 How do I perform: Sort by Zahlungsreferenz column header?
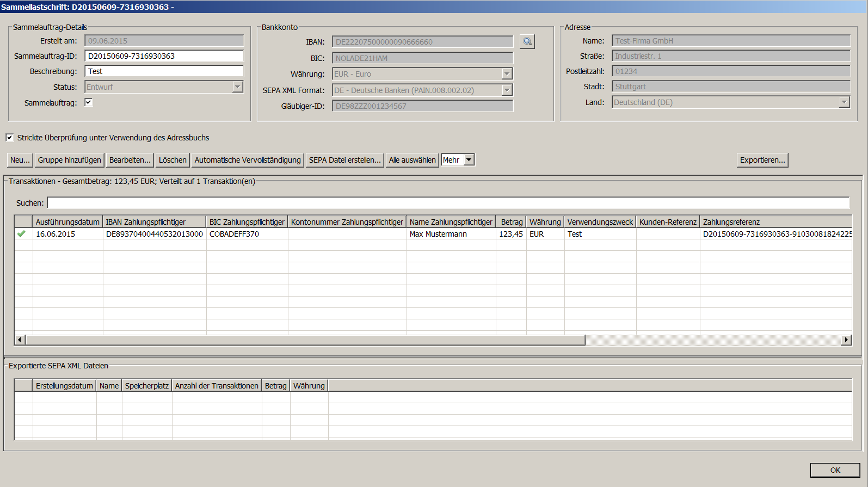775,222
